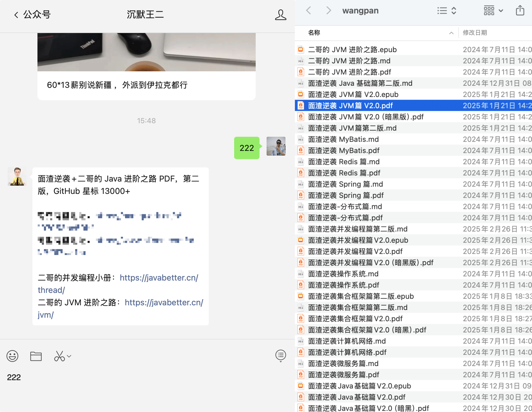
Task: Open the emoji picker in WeChat
Action: 12,356
